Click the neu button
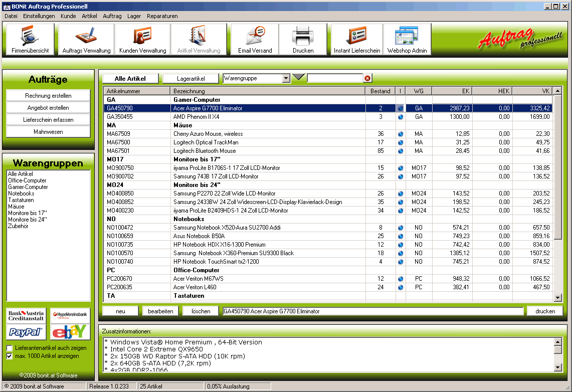This screenshot has height=392, width=572. click(120, 311)
